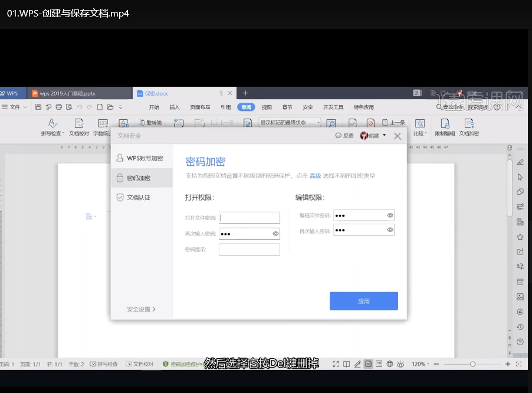This screenshot has height=393, width=532.
Task: Collapse the ribbon with the up chevron
Action: [x=519, y=107]
